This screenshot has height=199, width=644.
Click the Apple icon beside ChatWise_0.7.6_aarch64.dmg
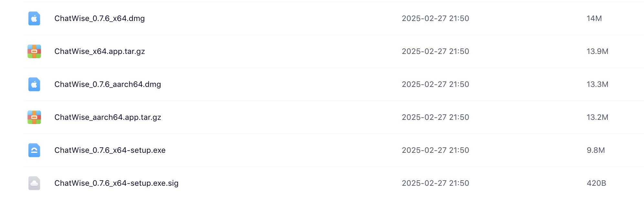pos(34,84)
